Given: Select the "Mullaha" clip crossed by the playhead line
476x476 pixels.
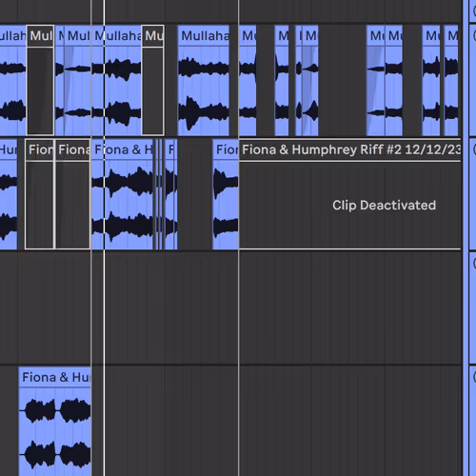Looking at the screenshot, I should coord(116,80).
